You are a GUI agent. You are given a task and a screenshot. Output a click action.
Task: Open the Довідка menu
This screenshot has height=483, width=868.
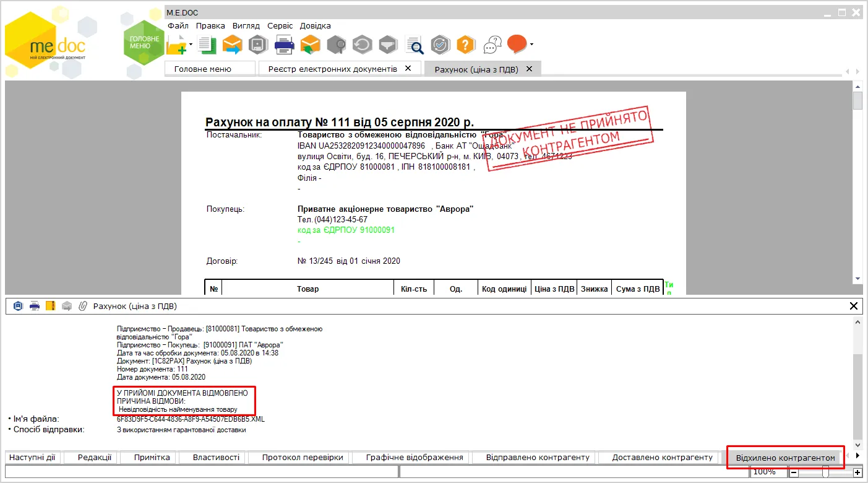(316, 26)
